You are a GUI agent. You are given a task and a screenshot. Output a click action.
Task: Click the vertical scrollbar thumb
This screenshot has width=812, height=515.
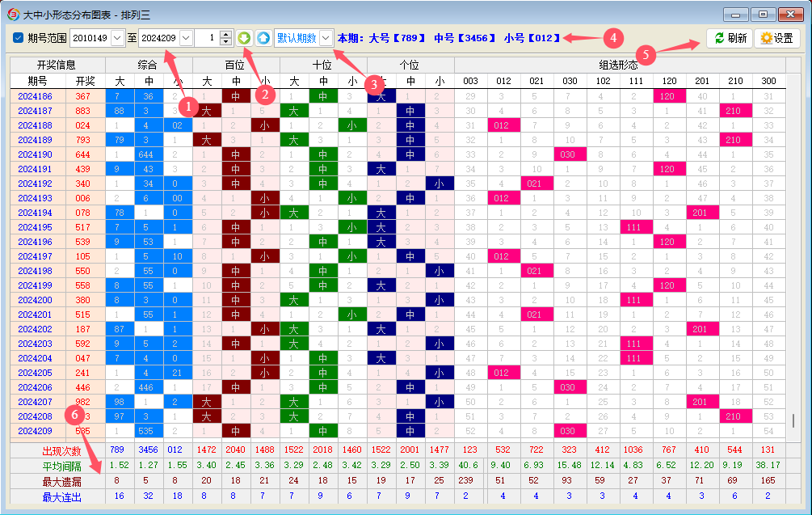[793, 421]
